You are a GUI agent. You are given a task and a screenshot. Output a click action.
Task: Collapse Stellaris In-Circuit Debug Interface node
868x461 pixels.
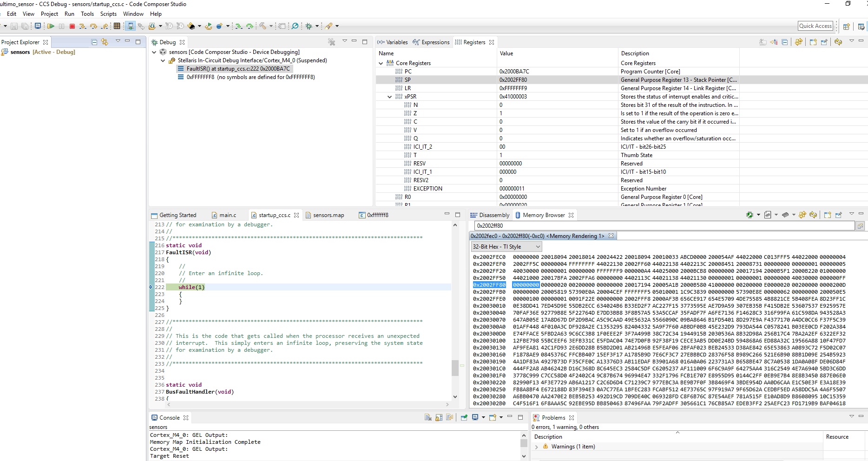[x=163, y=60]
